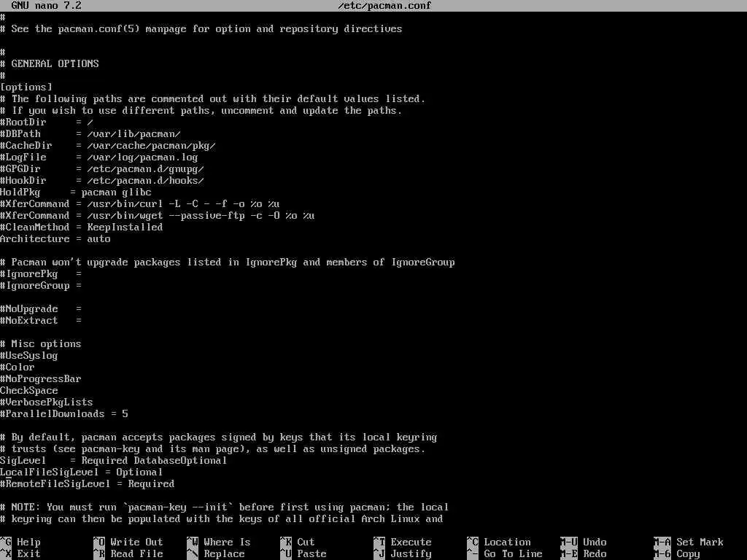Place cursor on # GENERAL OPTIONS comment
Image resolution: width=747 pixels, height=560 pixels.
[x=50, y=64]
